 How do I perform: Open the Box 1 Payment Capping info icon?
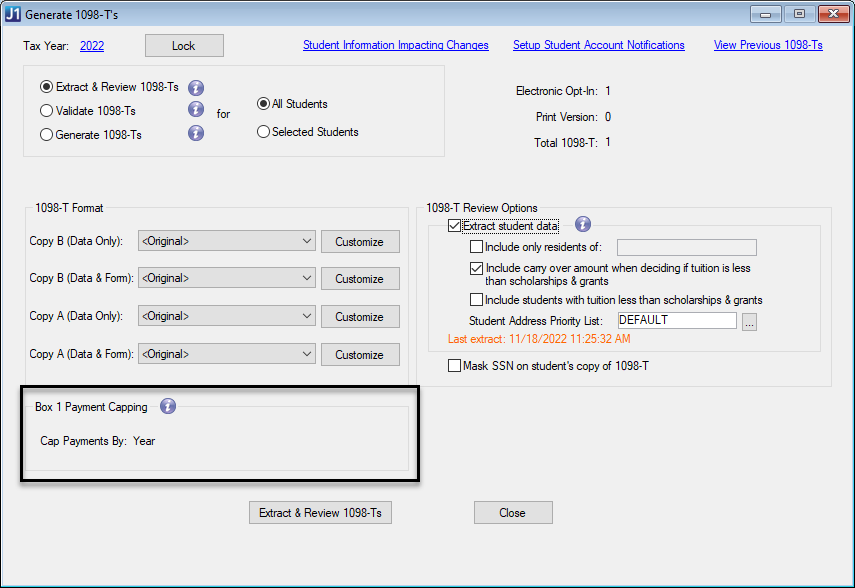[167, 406]
